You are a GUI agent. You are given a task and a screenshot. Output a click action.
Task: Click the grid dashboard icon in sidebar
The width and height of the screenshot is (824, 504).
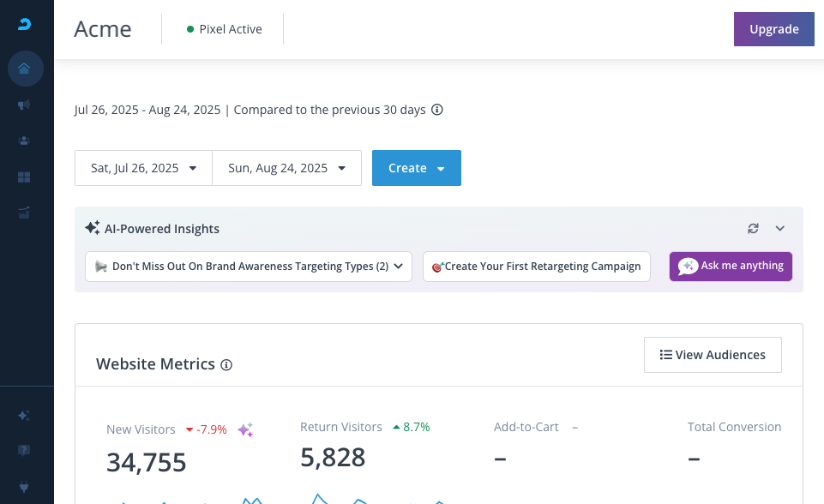pos(25,177)
